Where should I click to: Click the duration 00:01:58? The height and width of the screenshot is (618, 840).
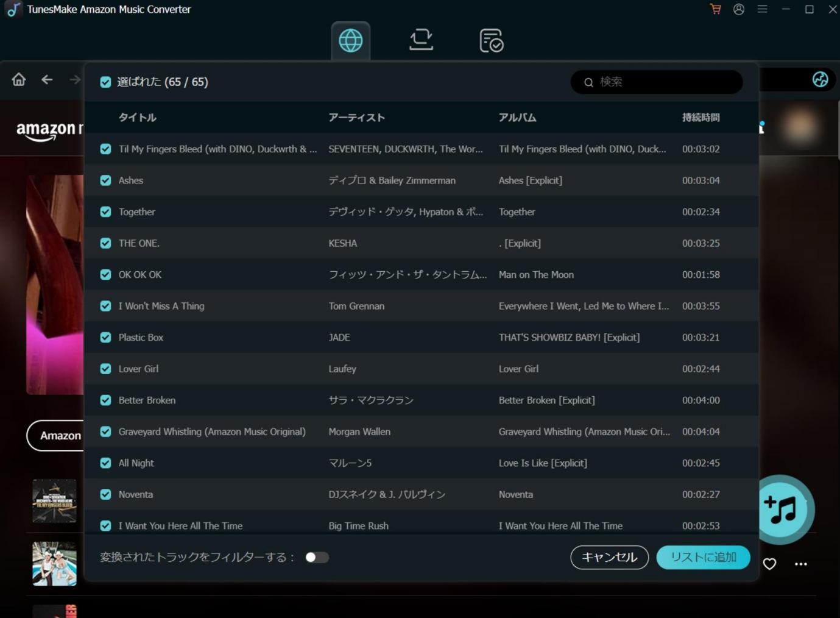point(701,274)
